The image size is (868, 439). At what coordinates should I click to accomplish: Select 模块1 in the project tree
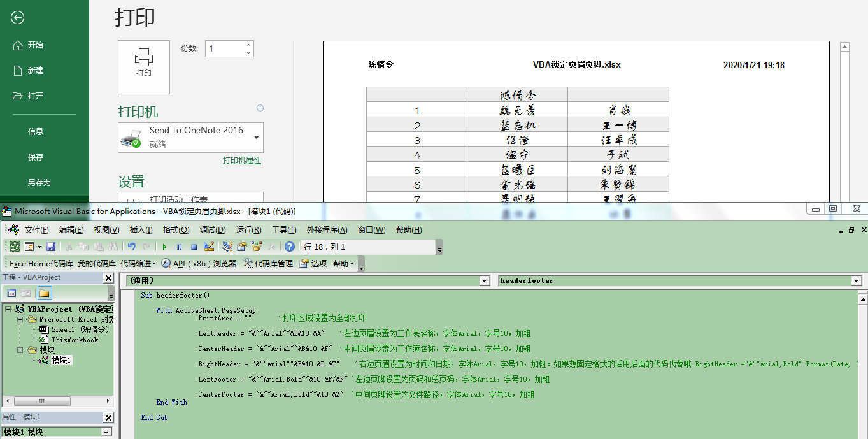pos(62,359)
